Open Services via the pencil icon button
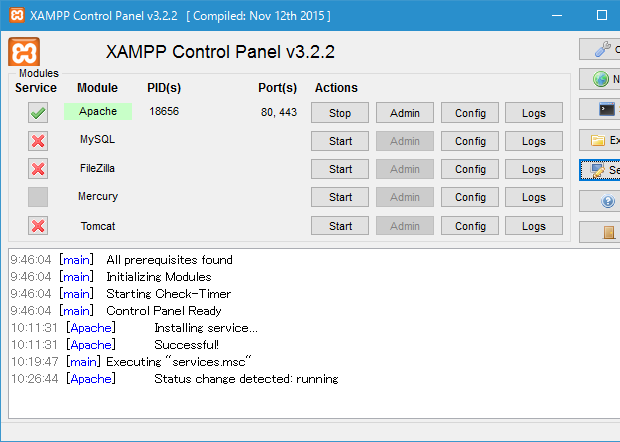Image resolution: width=620 pixels, height=442 pixels. pyautogui.click(x=600, y=170)
